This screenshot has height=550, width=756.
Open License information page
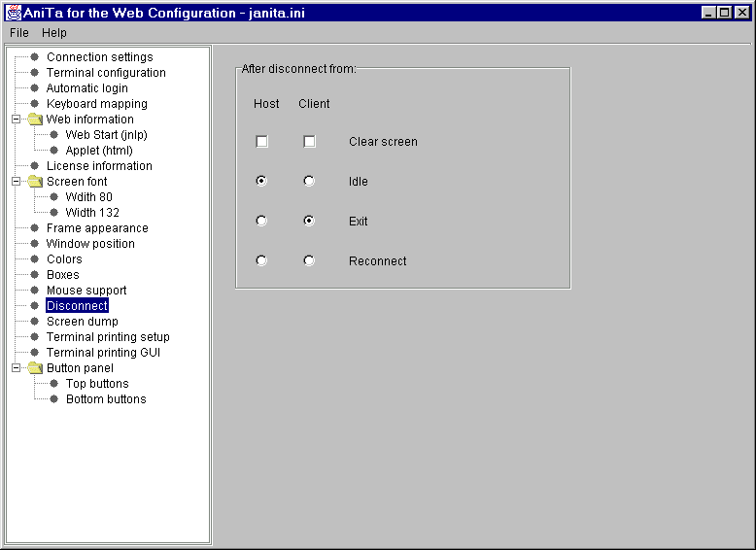coord(99,166)
